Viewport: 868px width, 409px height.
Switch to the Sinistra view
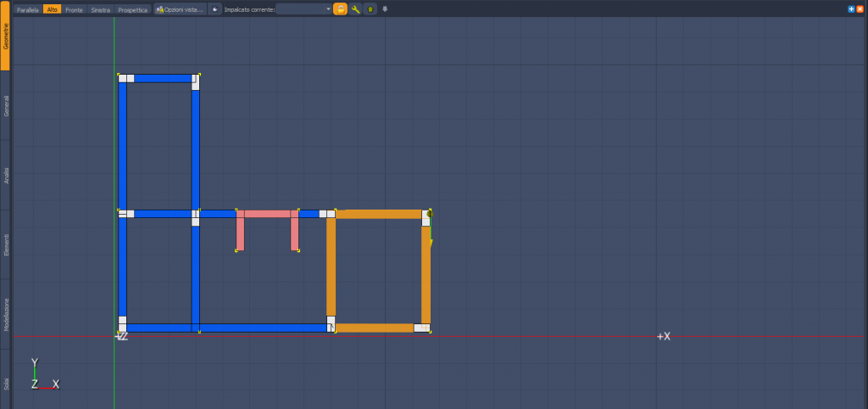101,9
